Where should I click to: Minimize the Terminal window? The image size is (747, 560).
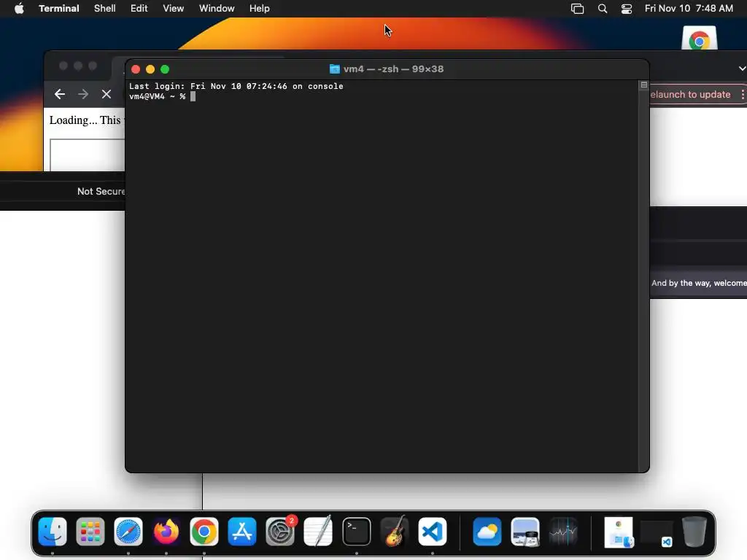coord(150,69)
